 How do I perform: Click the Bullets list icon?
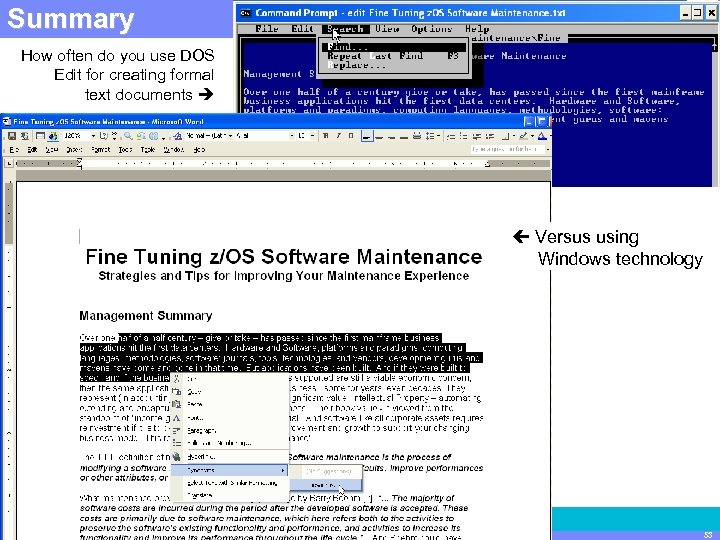464,136
